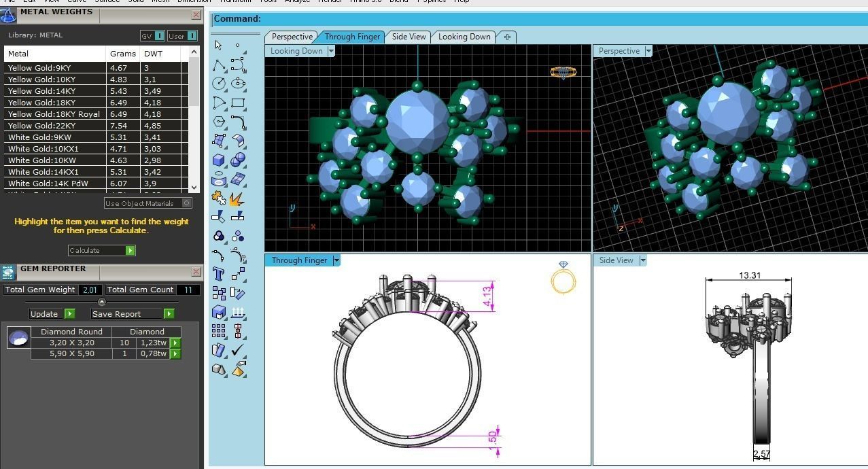Select the White Gold:14K PdW row
868x469 pixels.
pos(96,184)
